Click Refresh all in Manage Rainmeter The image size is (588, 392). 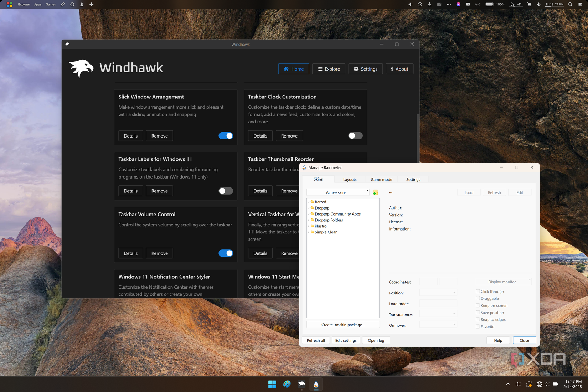click(315, 340)
